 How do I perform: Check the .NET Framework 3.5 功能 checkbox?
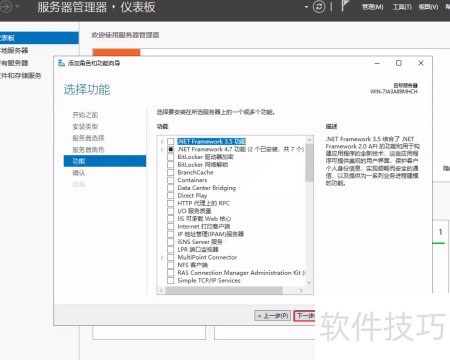(x=170, y=141)
